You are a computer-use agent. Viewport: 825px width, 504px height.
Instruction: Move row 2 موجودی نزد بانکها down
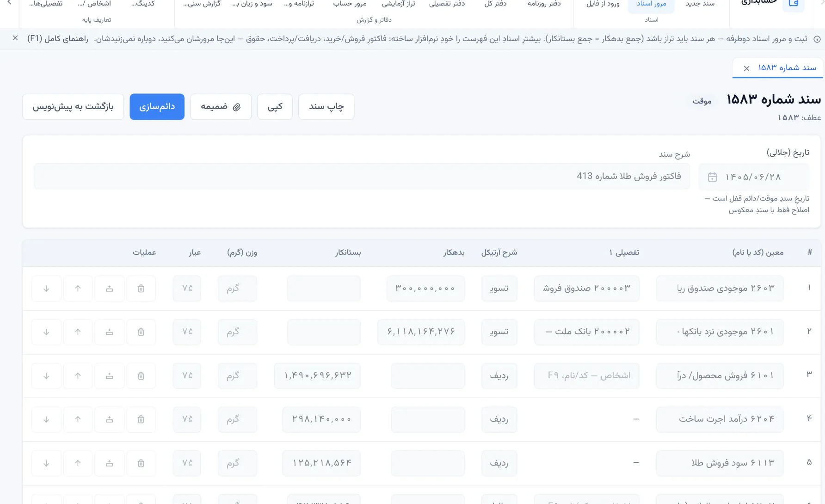click(46, 332)
